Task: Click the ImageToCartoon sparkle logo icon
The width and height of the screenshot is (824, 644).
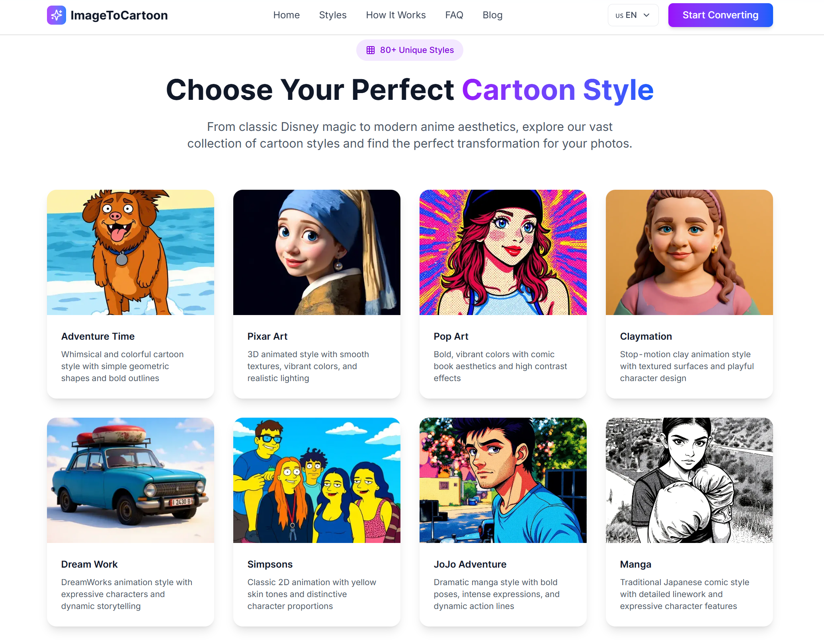Action: (x=57, y=15)
